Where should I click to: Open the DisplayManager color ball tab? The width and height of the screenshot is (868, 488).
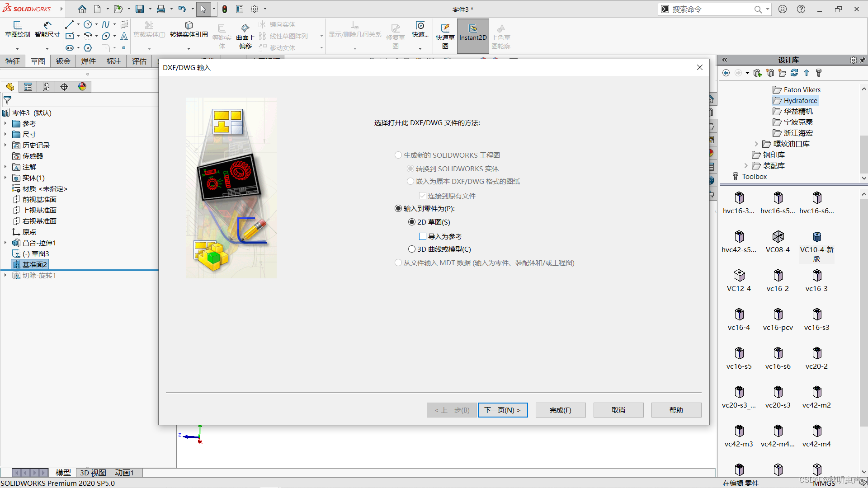(82, 87)
